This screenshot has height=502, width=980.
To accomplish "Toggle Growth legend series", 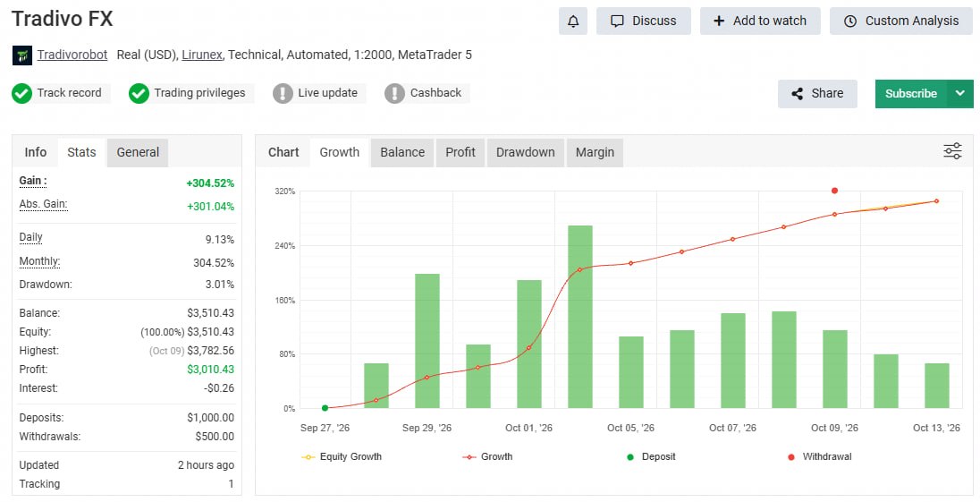I will [x=488, y=457].
